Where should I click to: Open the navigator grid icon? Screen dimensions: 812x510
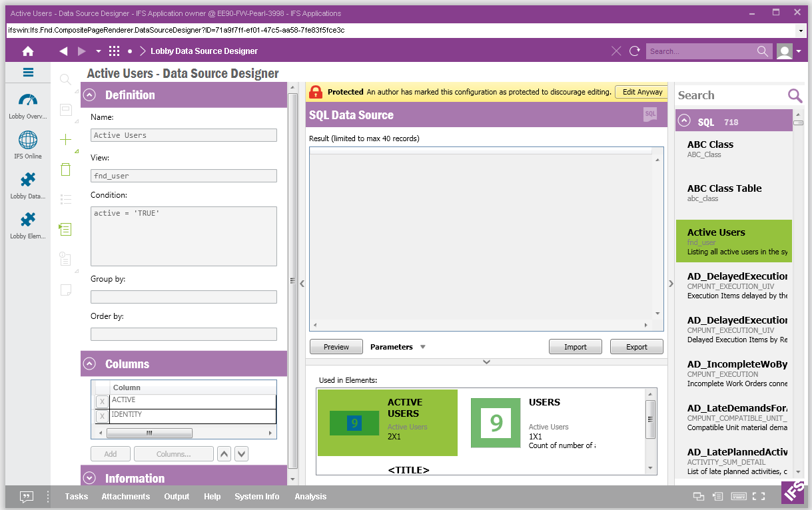[114, 51]
